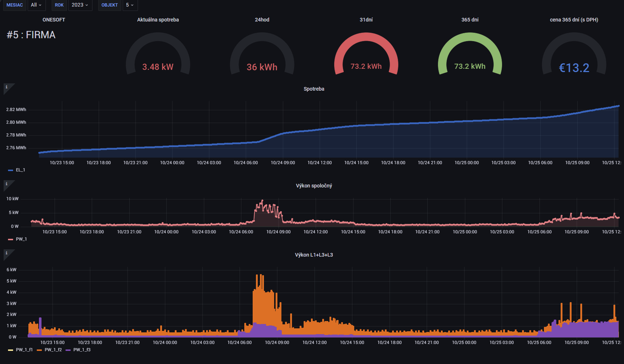Click the Spotreba panel title
This screenshot has height=364, width=624.
pyautogui.click(x=314, y=89)
